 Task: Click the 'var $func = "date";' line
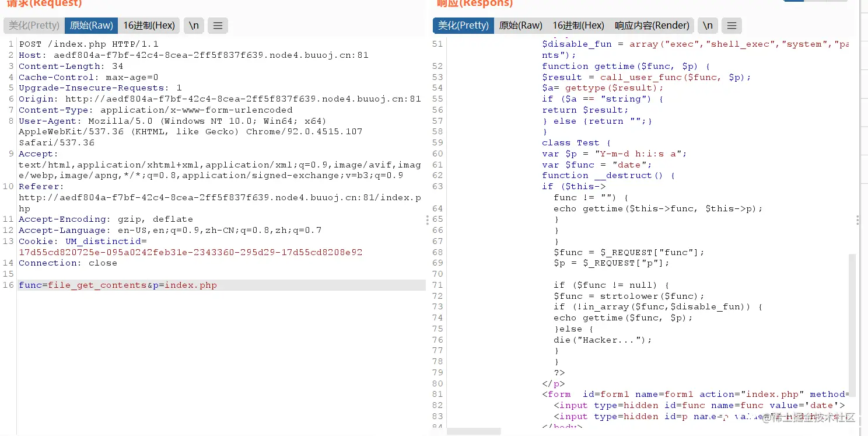click(x=597, y=165)
